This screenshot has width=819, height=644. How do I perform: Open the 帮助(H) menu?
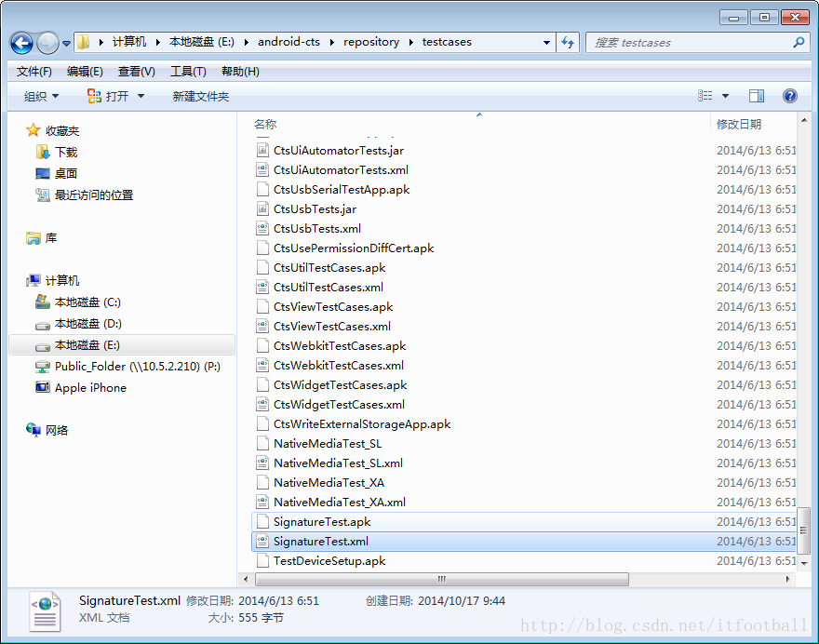click(x=240, y=72)
